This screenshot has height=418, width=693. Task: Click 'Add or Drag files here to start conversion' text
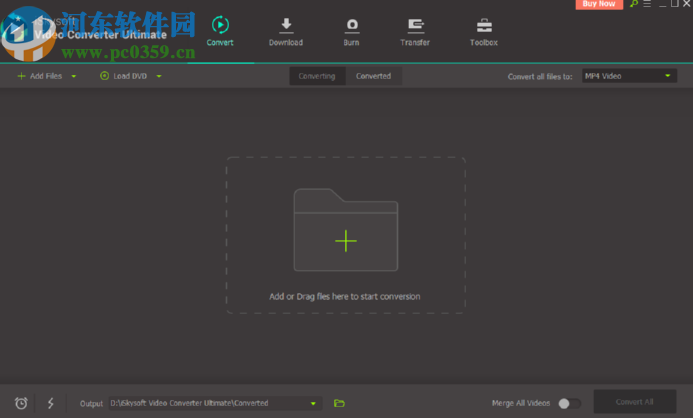(345, 296)
